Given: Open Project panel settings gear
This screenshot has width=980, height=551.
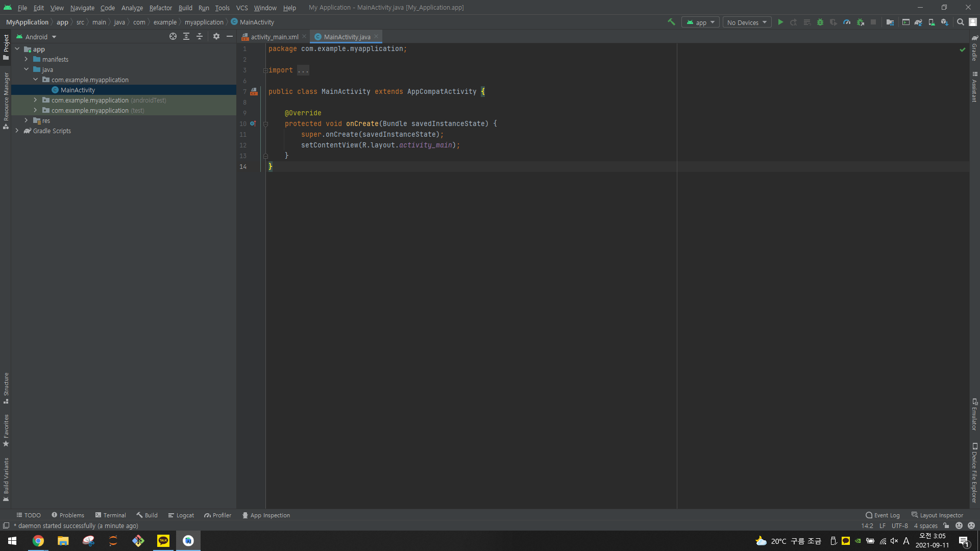Looking at the screenshot, I should [x=216, y=36].
